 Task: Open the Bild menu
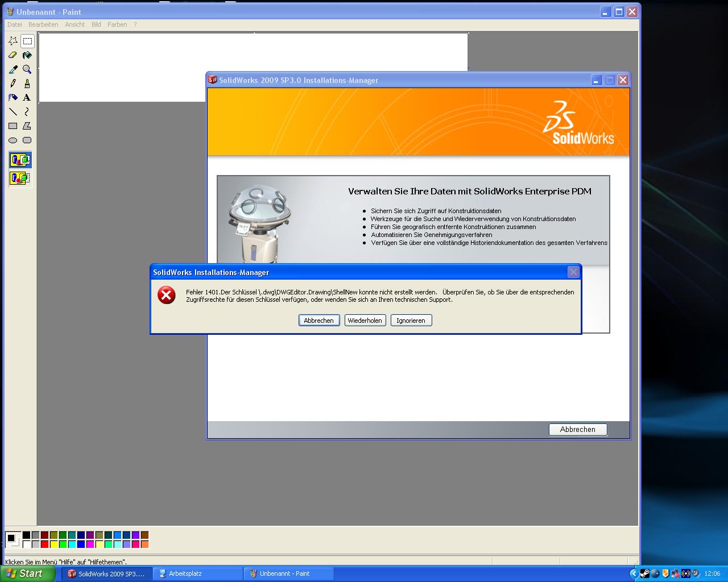[x=96, y=24]
